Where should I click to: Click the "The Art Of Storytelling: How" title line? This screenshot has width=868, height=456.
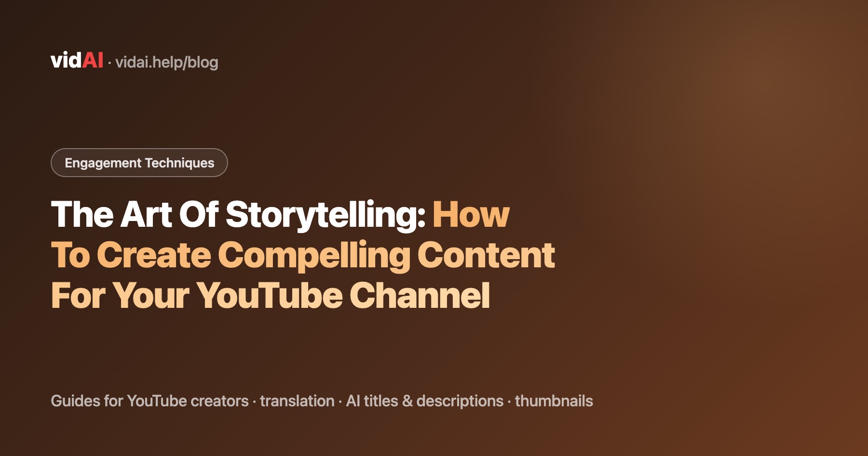tap(280, 215)
